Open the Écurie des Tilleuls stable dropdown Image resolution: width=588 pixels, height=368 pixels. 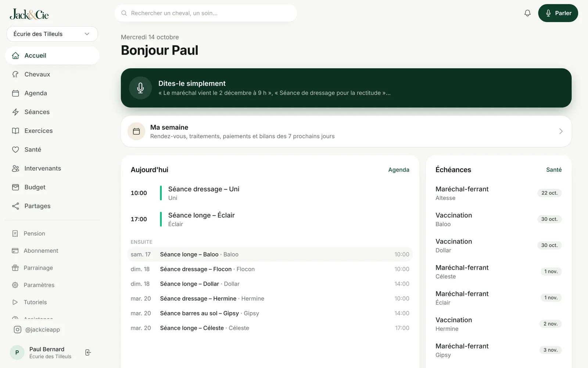pos(52,34)
